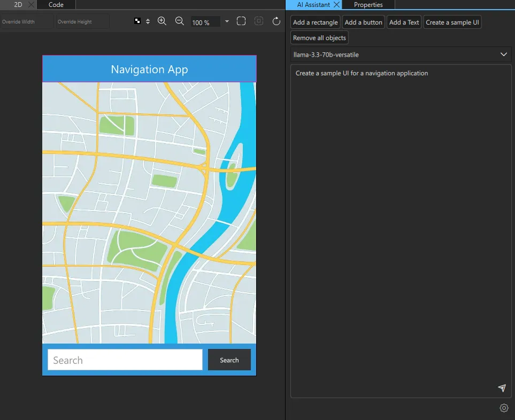Click the Add a rectangle button
The width and height of the screenshot is (515, 420).
click(316, 22)
